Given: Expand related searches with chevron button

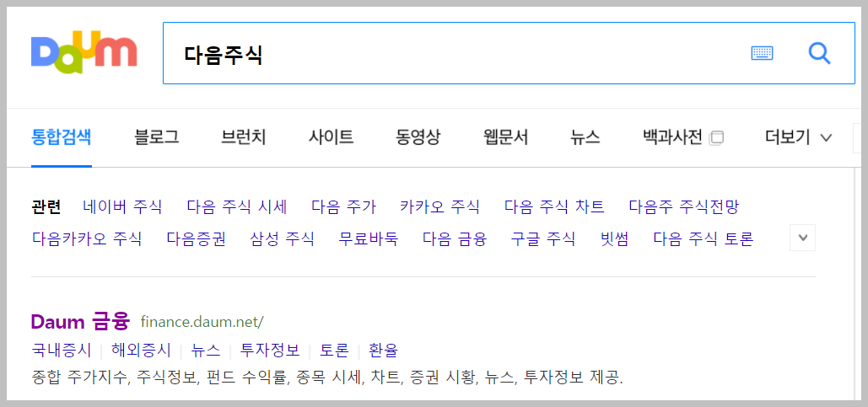Looking at the screenshot, I should point(803,238).
